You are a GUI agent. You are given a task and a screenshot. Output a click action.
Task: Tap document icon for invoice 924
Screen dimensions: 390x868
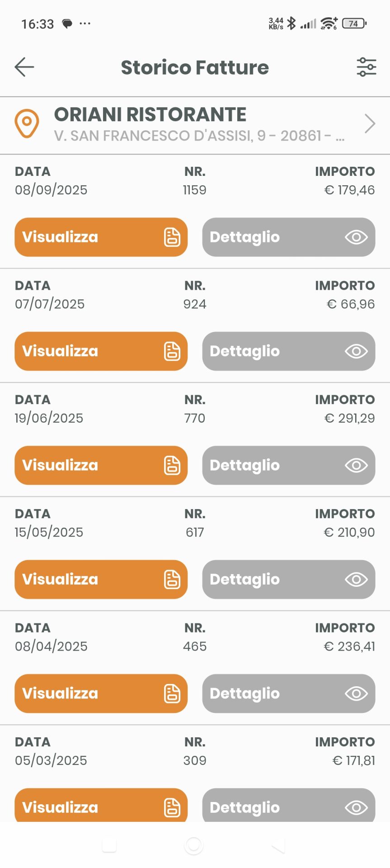172,351
